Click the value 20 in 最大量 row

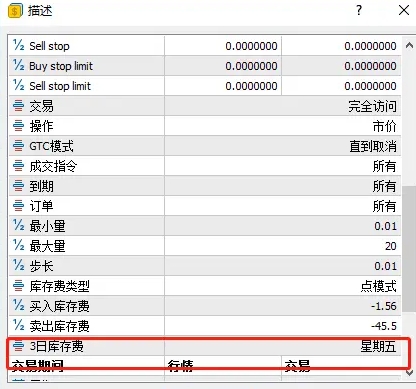coord(391,246)
